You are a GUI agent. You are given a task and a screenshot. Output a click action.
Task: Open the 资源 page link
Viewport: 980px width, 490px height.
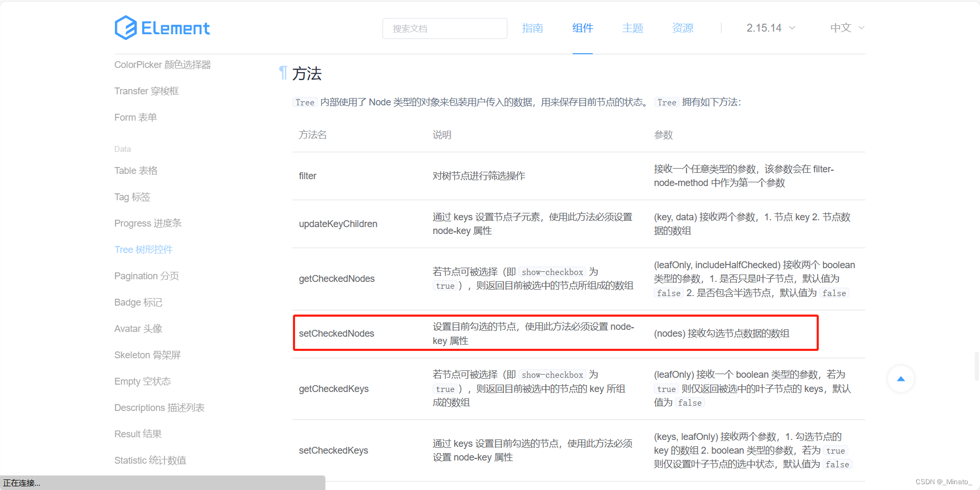click(x=682, y=28)
